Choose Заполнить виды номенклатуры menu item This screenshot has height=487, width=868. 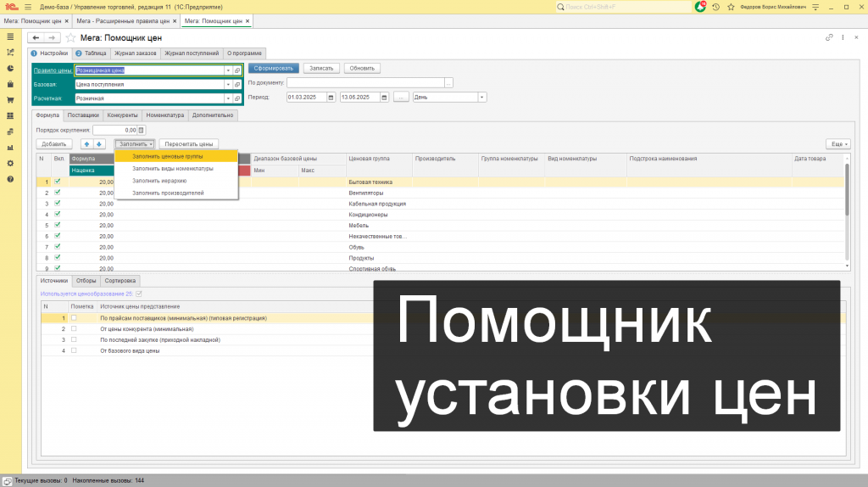point(176,169)
